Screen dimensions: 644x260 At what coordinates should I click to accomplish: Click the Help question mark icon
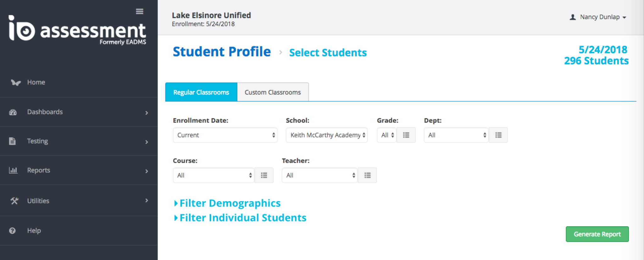tap(13, 231)
